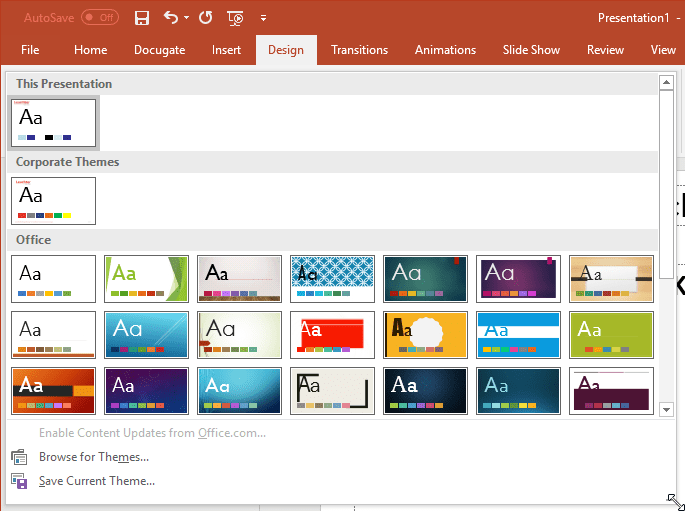
Task: Apply the dark teal theme with light-blue Aa
Action: 519,391
